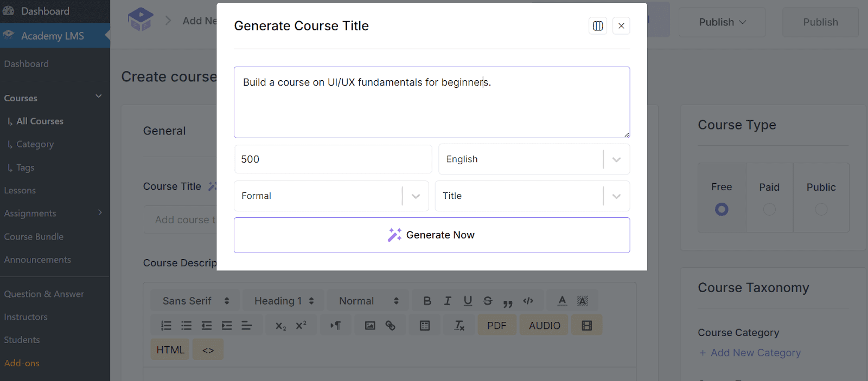
Task: Click the video film-strip icon
Action: (587, 326)
